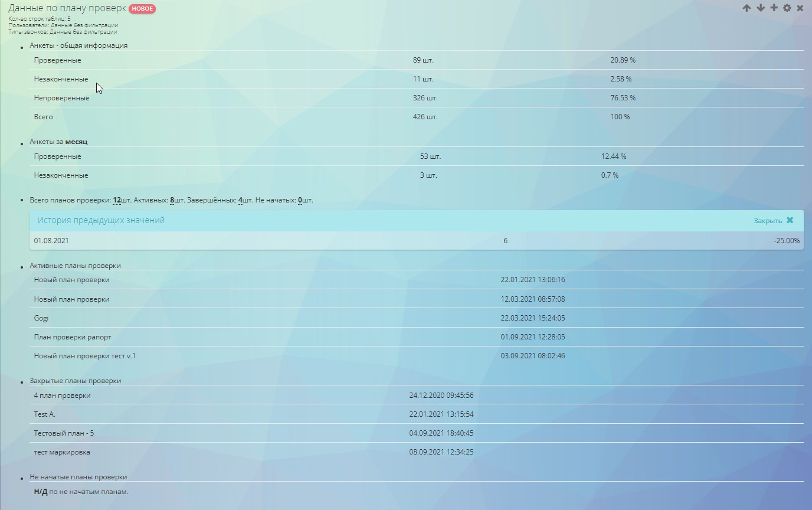Show history for not started plans count 0
This screenshot has height=510, width=812.
point(300,201)
